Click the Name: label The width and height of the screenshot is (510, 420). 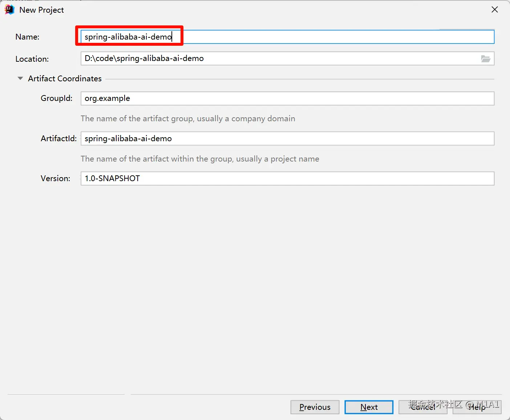coord(27,37)
